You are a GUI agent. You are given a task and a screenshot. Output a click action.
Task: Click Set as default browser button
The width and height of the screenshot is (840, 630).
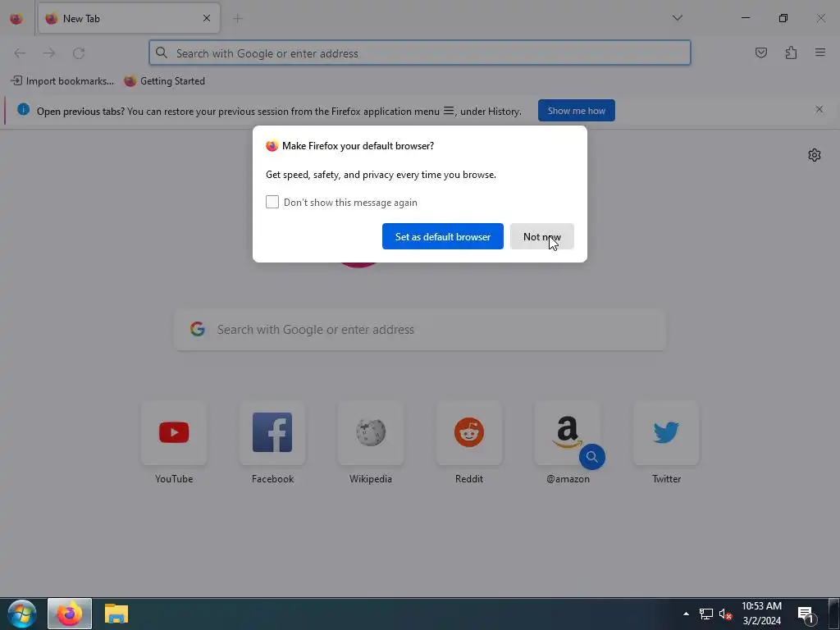(442, 236)
